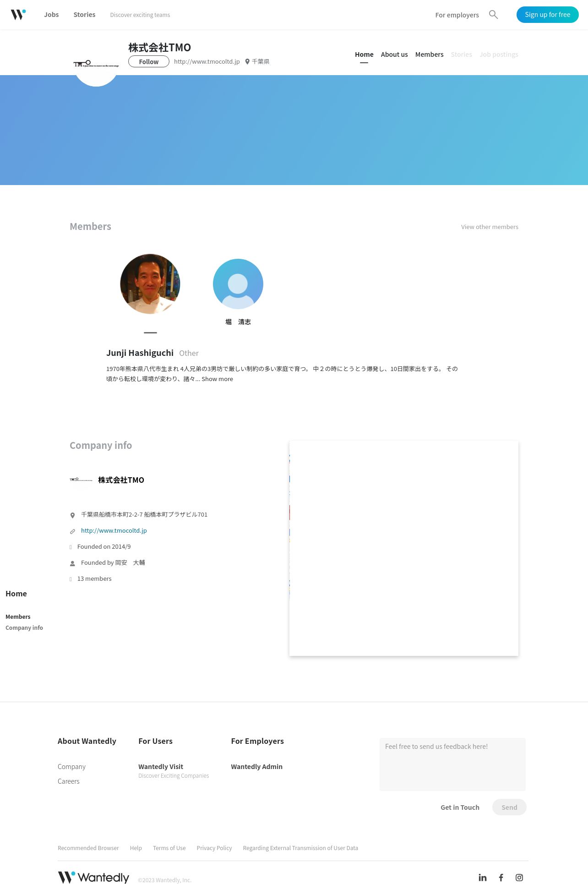Open the Help footer link

(136, 848)
